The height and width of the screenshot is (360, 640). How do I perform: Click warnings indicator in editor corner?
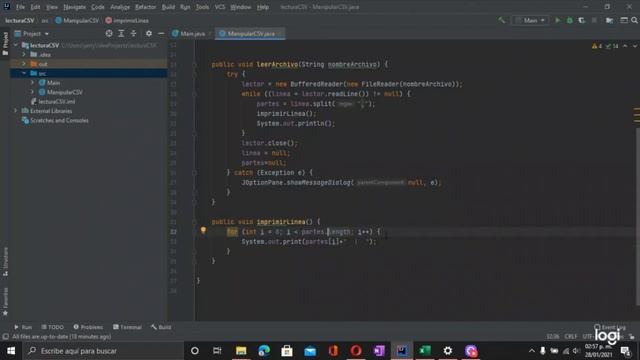597,46
